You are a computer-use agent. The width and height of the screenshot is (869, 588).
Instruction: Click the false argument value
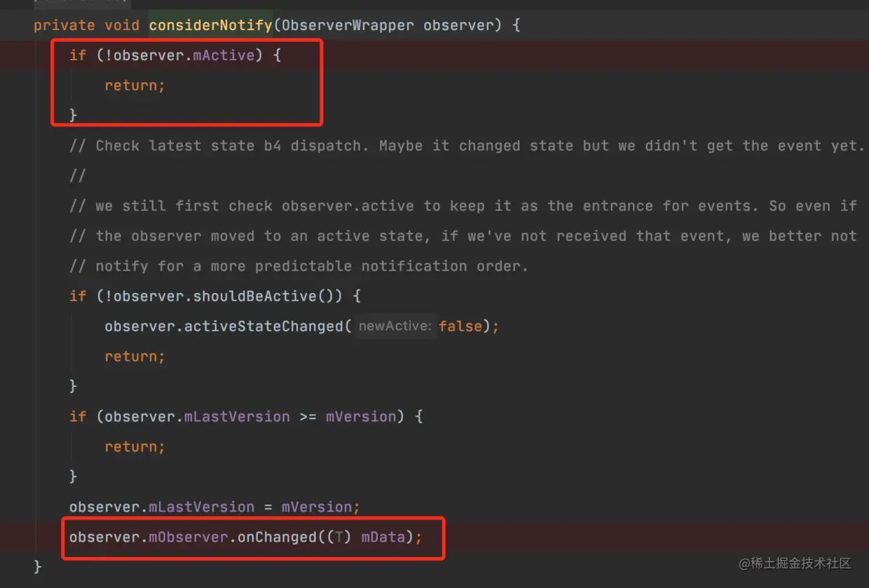pos(460,327)
